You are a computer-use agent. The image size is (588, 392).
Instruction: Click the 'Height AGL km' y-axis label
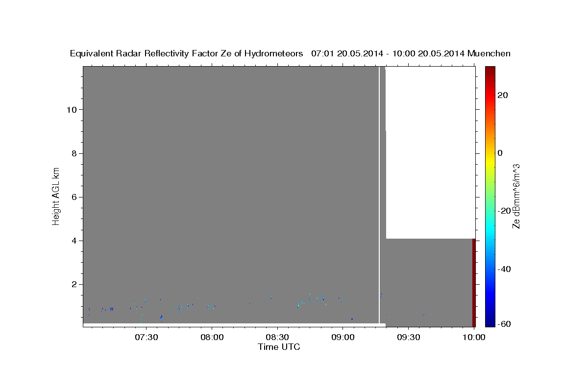pyautogui.click(x=56, y=196)
